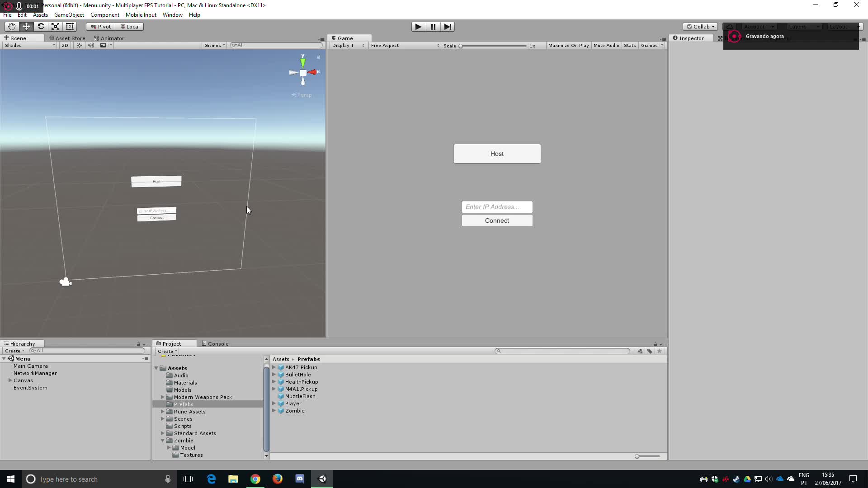This screenshot has width=868, height=488.
Task: Select the Hand tool in toolbar
Action: (x=11, y=27)
